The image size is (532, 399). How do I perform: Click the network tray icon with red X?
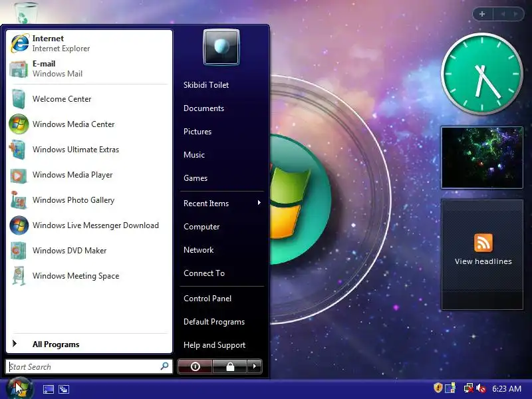point(469,388)
